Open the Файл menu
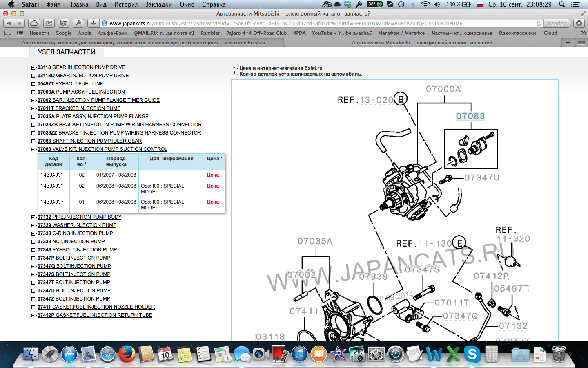The image size is (588, 368). 53,4
